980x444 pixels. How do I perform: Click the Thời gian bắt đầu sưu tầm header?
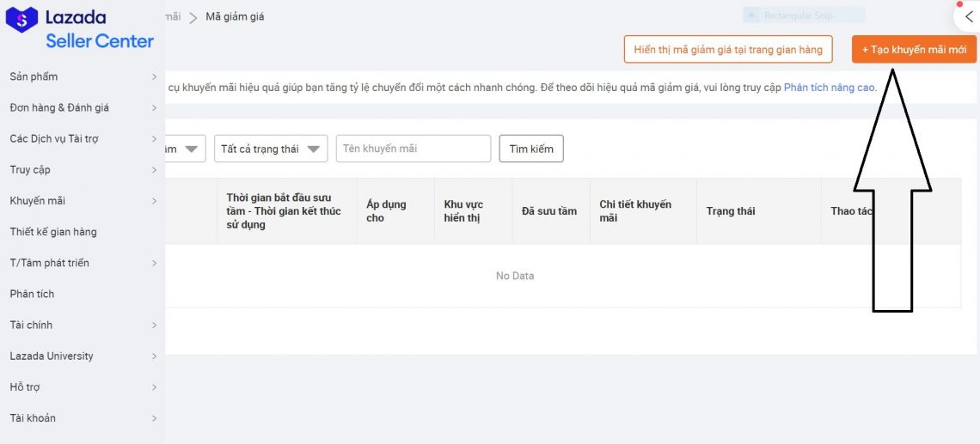point(284,211)
